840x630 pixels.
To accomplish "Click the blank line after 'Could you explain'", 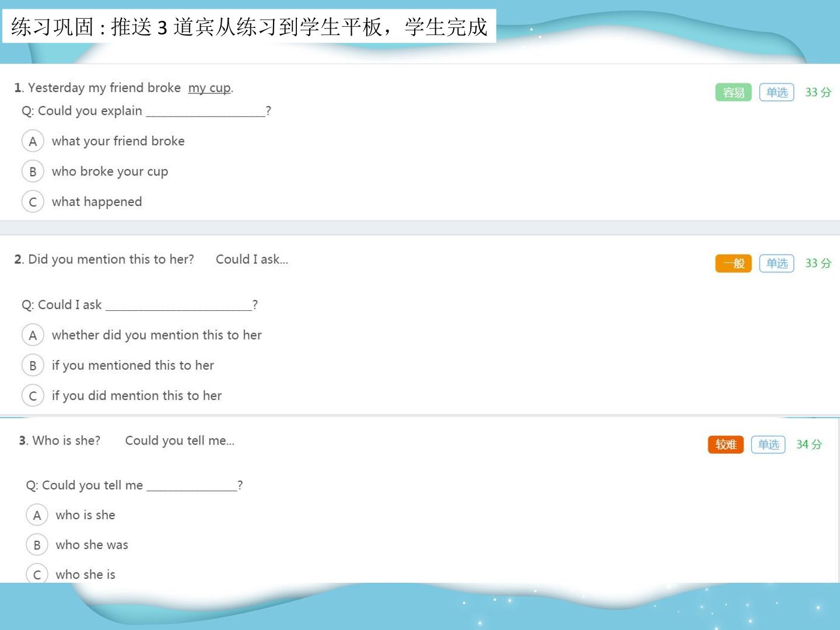I will 205,111.
